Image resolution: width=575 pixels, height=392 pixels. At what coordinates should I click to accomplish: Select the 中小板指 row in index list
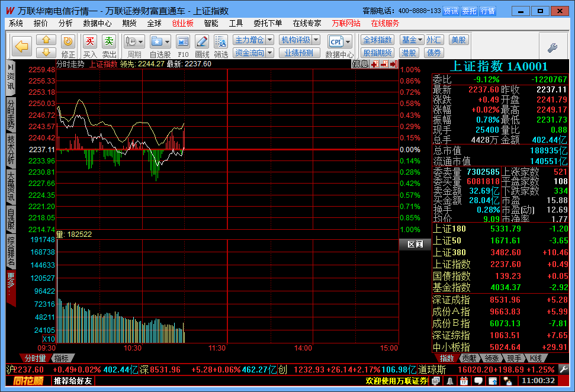pos(500,347)
